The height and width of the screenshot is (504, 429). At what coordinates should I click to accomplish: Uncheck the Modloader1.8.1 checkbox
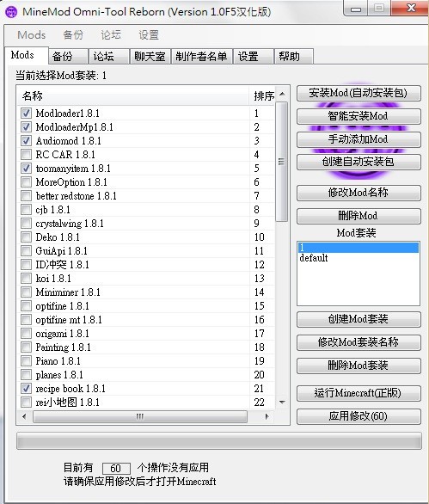[x=26, y=113]
